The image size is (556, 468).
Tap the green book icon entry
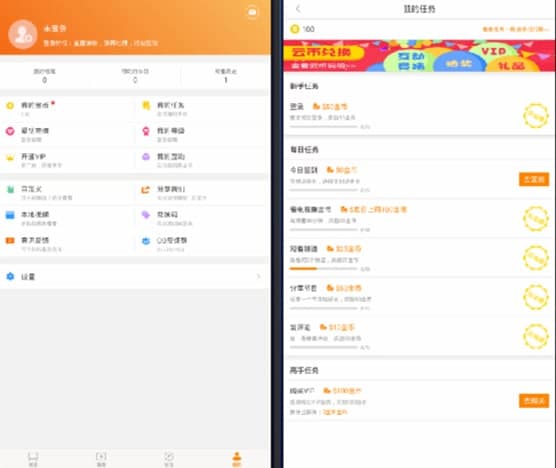(10, 189)
